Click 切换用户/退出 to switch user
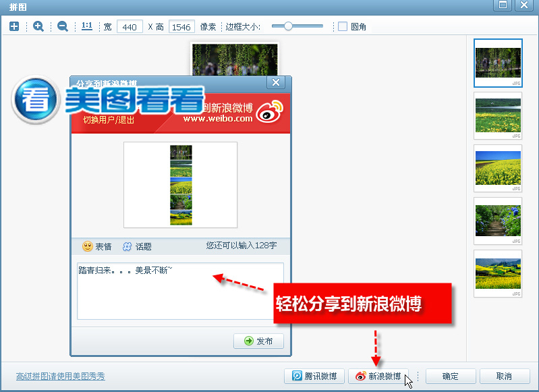This screenshot has width=539, height=392. pos(109,120)
